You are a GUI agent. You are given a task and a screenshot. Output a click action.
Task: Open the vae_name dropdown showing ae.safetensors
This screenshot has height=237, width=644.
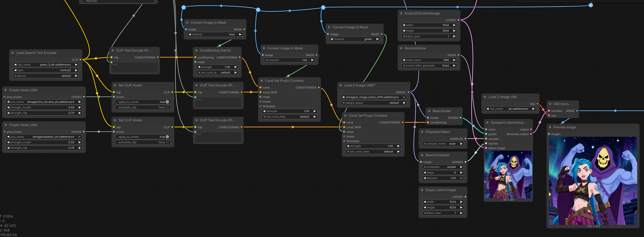510,109
